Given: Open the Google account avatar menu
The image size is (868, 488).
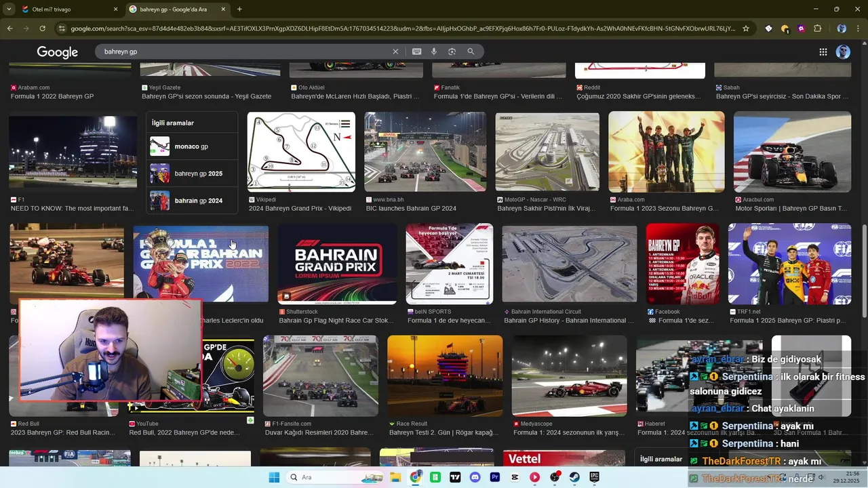Looking at the screenshot, I should (x=843, y=52).
